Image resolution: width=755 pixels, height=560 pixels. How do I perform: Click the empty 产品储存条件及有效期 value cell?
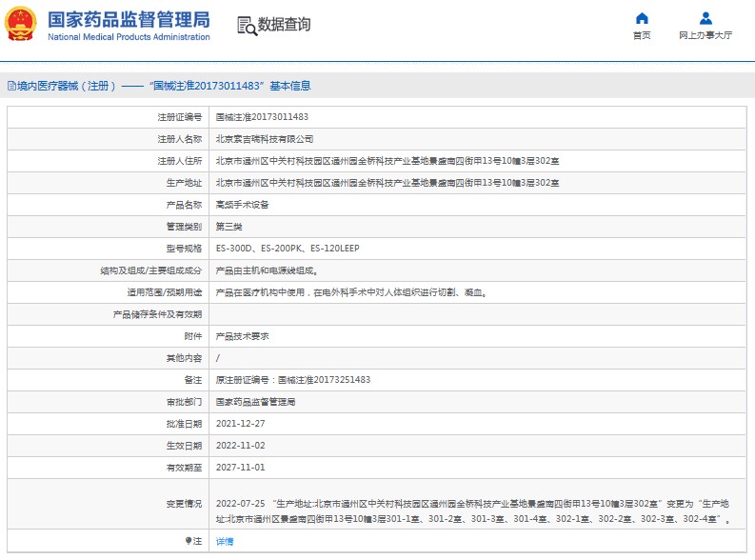point(478,314)
